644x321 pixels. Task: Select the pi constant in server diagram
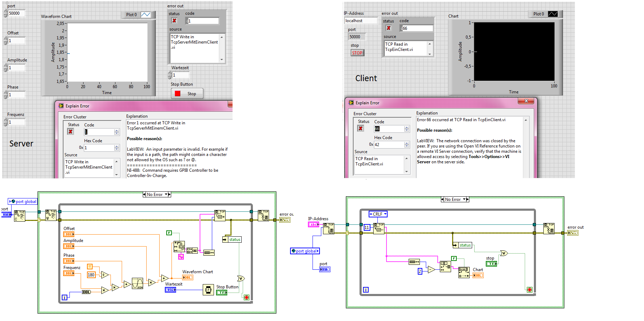pos(90,267)
